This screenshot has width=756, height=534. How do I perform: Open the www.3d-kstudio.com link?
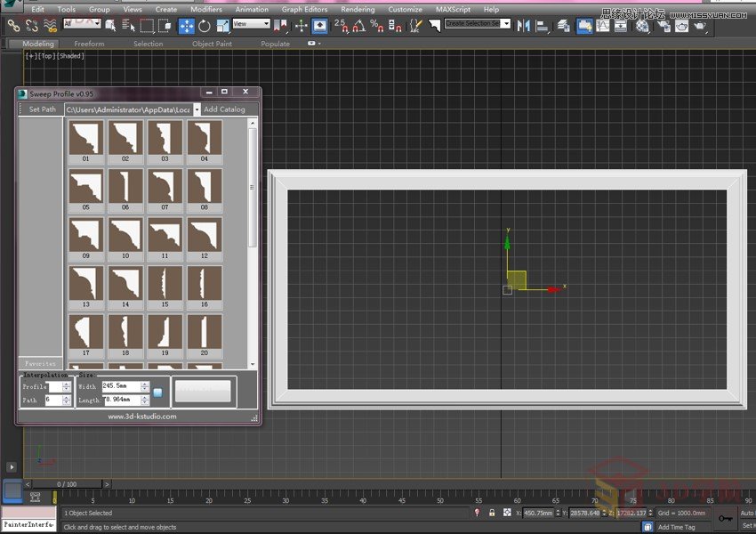(141, 417)
